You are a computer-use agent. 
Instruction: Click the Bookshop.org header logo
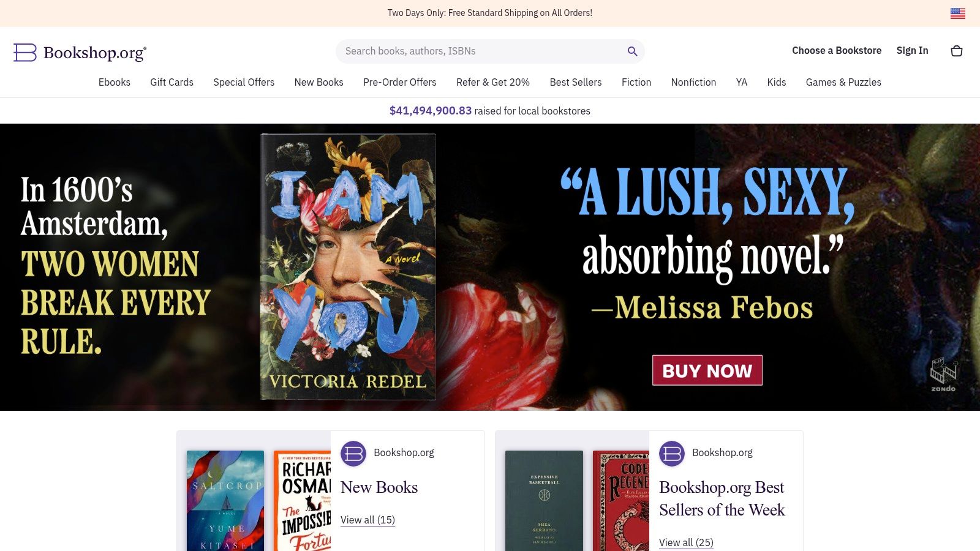pyautogui.click(x=80, y=53)
